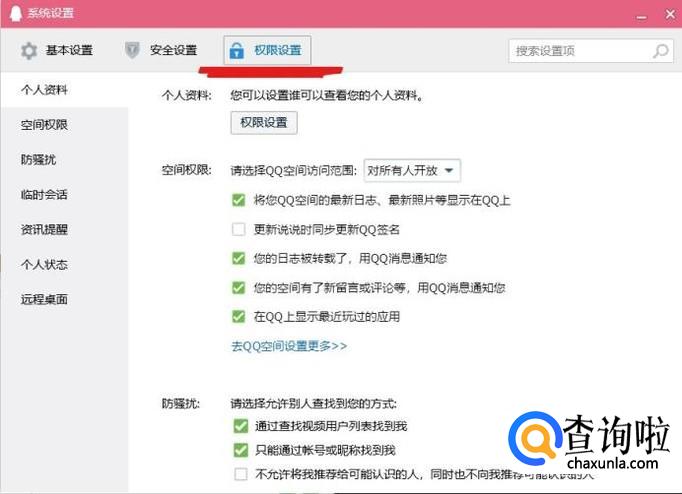
Task: Open the 基本设置 tab
Action: 57,50
